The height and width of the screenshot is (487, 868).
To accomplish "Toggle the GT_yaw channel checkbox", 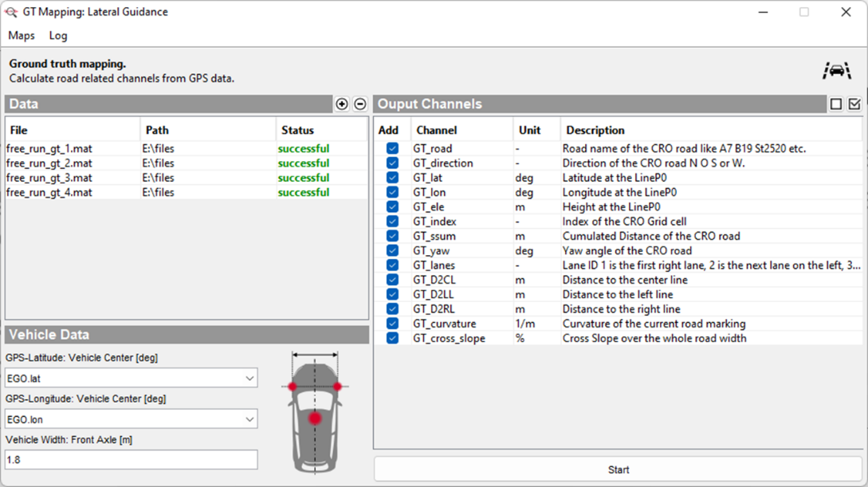I will click(x=392, y=250).
